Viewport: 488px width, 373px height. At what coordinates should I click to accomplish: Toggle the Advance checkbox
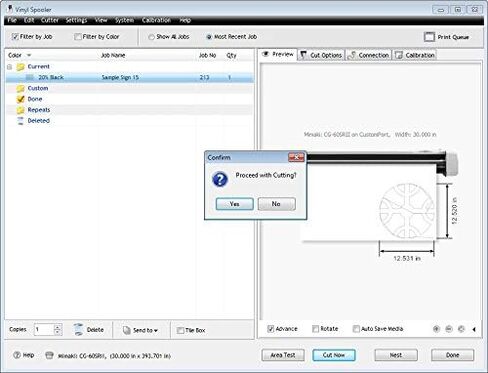click(x=271, y=329)
